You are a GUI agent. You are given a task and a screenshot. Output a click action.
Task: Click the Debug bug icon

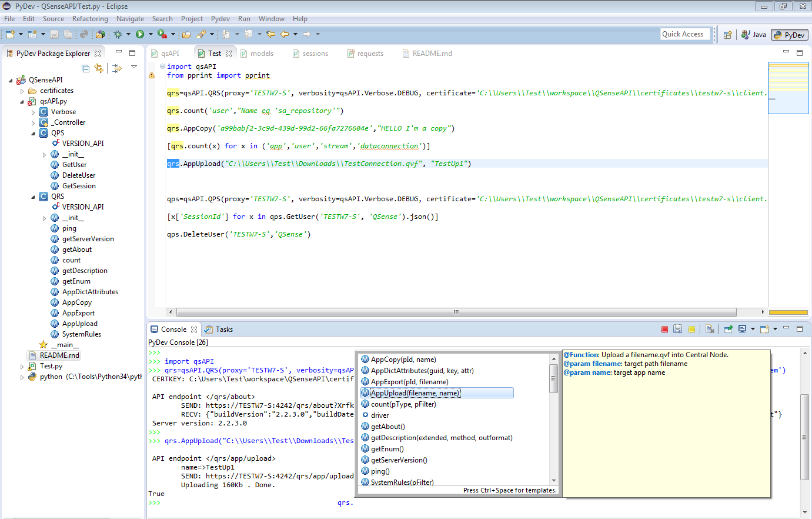click(x=118, y=34)
